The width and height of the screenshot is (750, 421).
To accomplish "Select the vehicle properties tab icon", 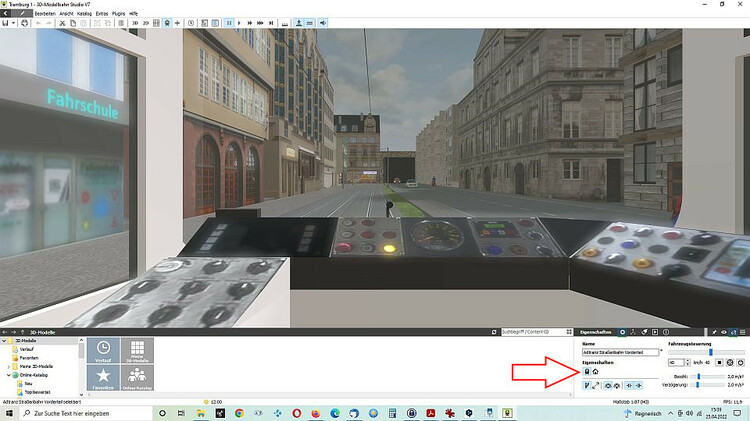I will coord(587,372).
